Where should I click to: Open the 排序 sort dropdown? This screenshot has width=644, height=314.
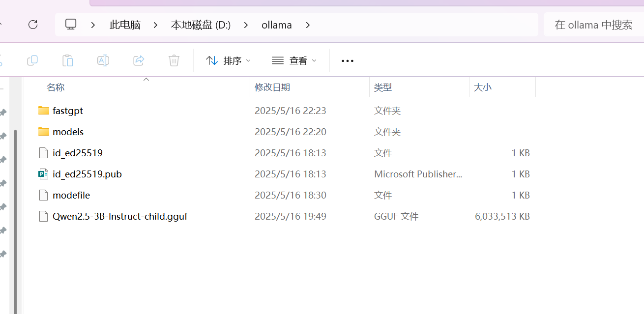click(x=228, y=60)
